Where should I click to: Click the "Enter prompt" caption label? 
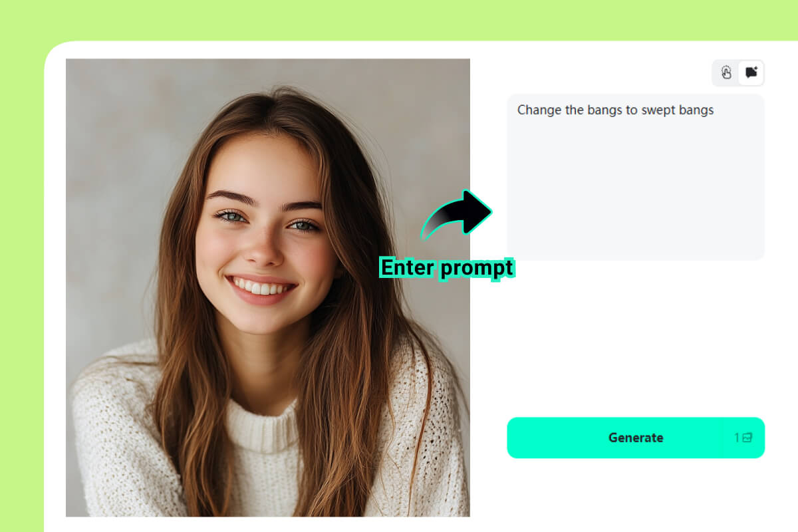pyautogui.click(x=446, y=268)
